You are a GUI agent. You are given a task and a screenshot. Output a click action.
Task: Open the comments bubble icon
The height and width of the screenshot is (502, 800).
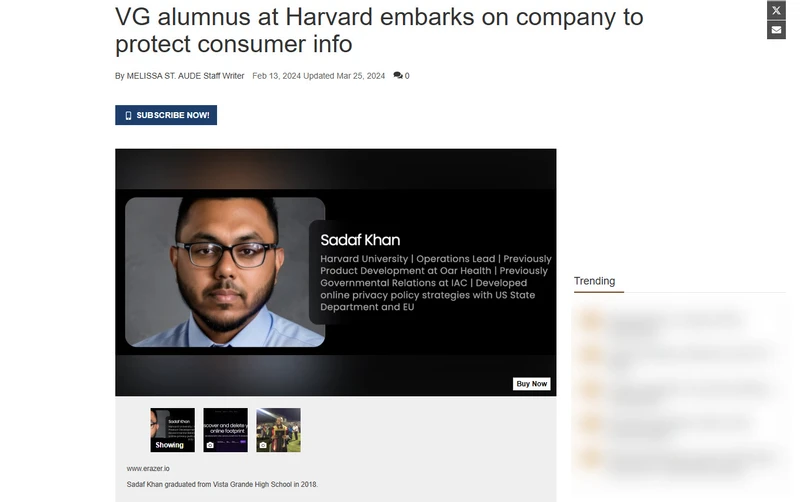click(398, 76)
